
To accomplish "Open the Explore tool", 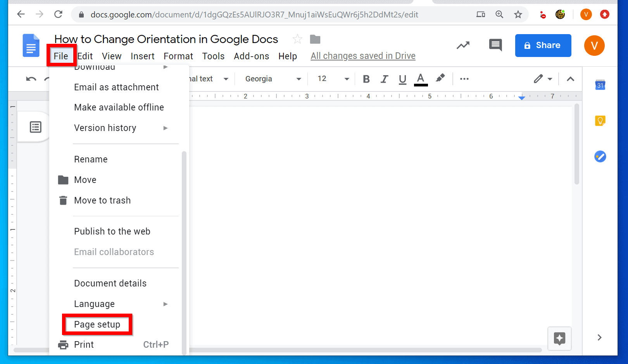I will pos(559,338).
